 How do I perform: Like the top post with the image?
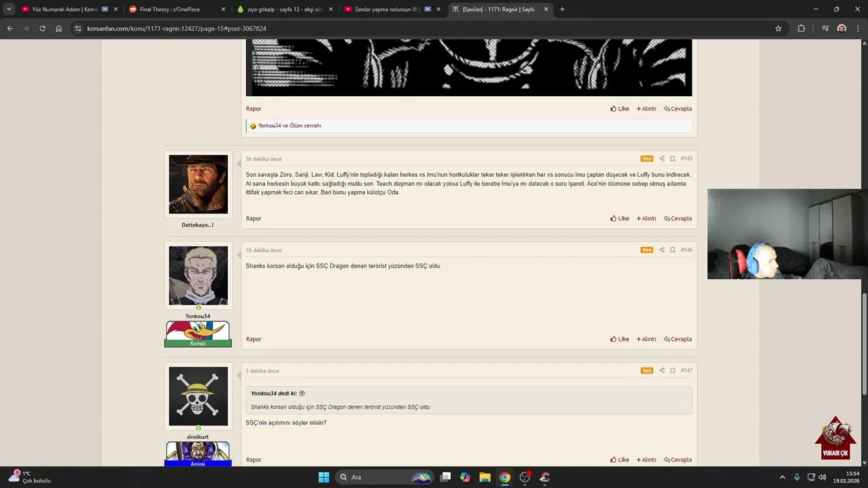pos(620,108)
